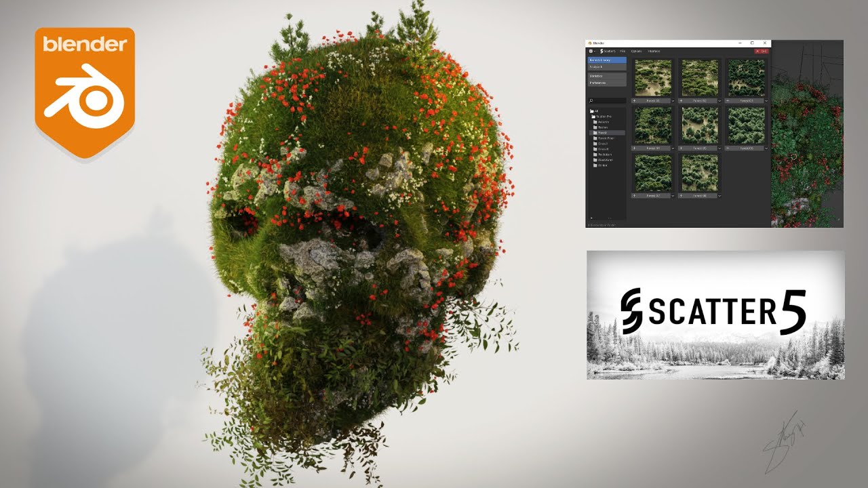Select the All folder in tree
The image size is (868, 488).
point(595,111)
